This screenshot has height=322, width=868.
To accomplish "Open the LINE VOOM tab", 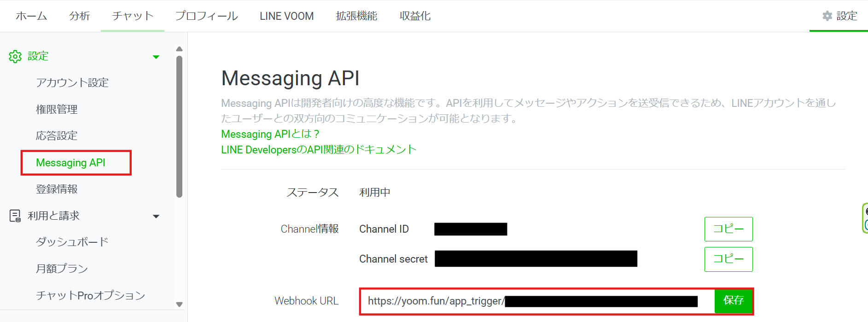I will click(286, 16).
